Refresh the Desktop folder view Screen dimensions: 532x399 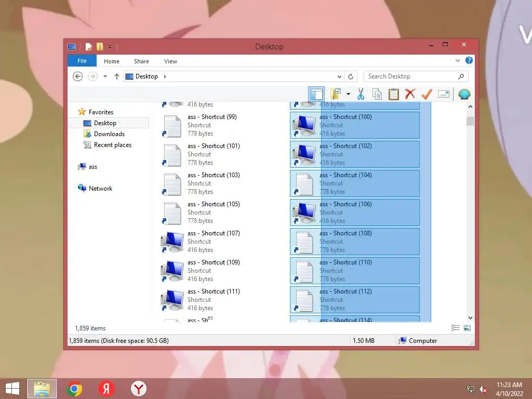(351, 77)
